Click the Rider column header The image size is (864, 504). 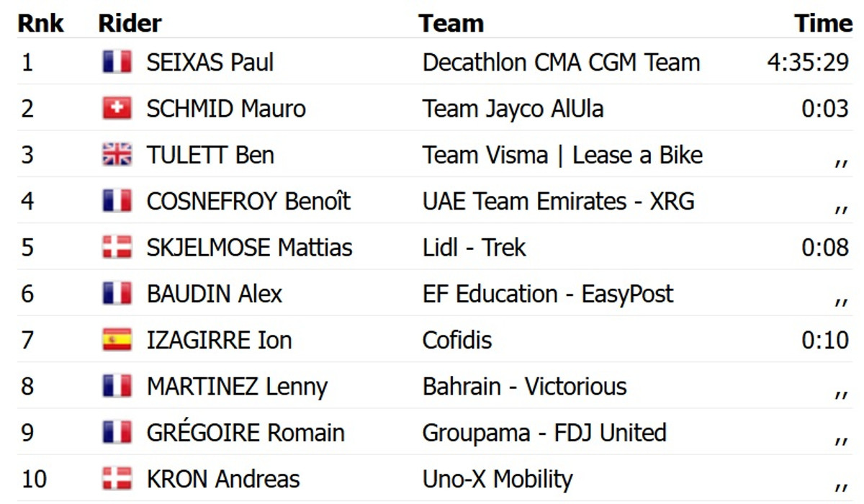click(130, 23)
